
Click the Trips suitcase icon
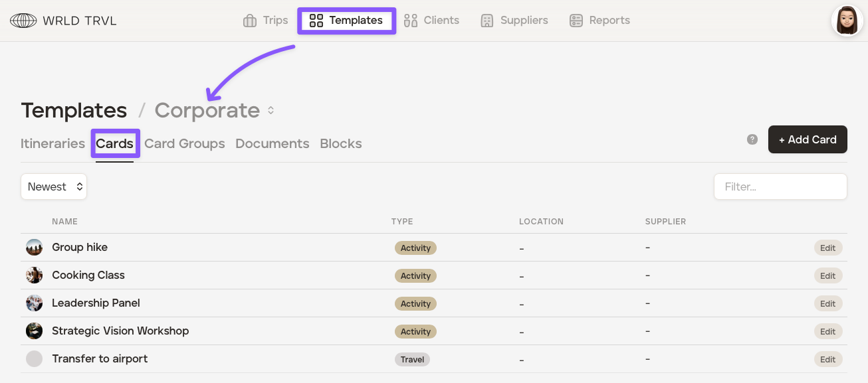250,21
